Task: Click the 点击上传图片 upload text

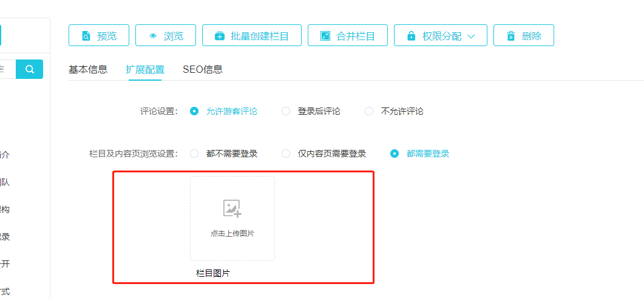Action: click(x=232, y=234)
